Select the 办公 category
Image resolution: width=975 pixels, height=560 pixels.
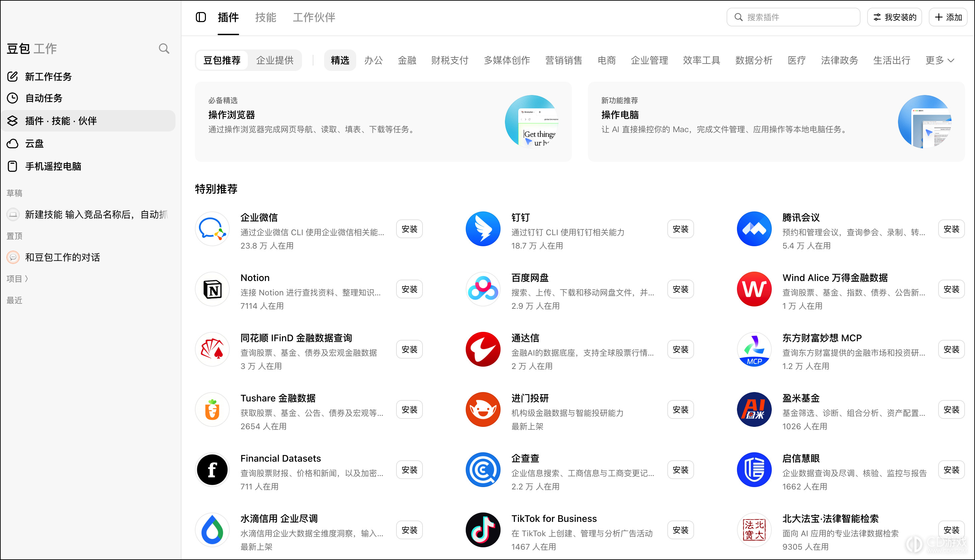click(x=373, y=61)
